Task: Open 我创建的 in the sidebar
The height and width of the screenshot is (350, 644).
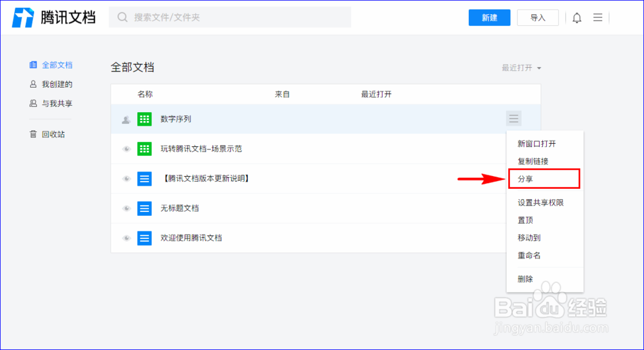Action: point(57,84)
